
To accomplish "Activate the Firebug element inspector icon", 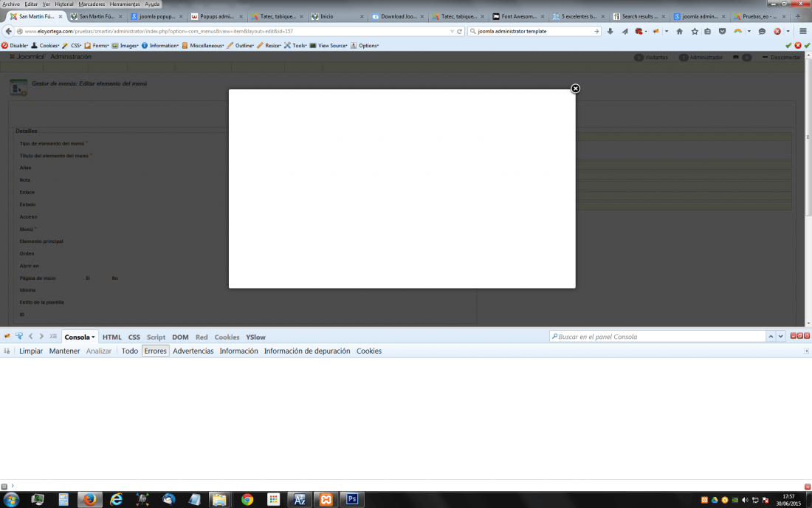I will click(x=19, y=337).
